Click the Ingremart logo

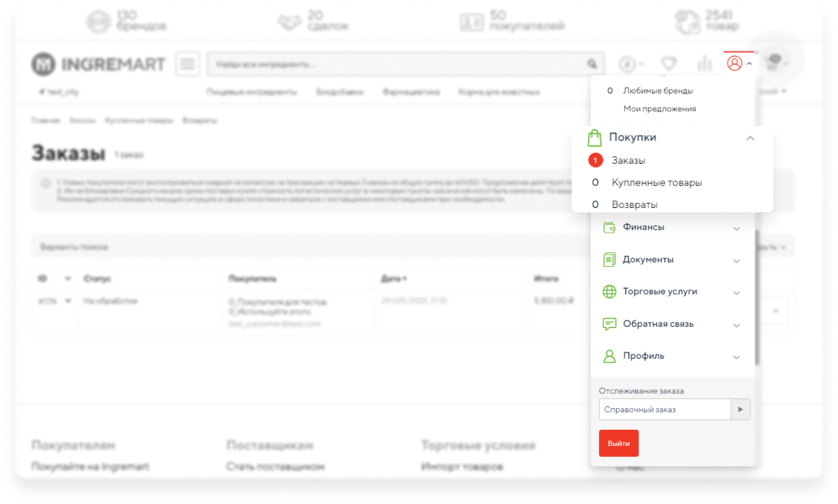pyautogui.click(x=98, y=64)
